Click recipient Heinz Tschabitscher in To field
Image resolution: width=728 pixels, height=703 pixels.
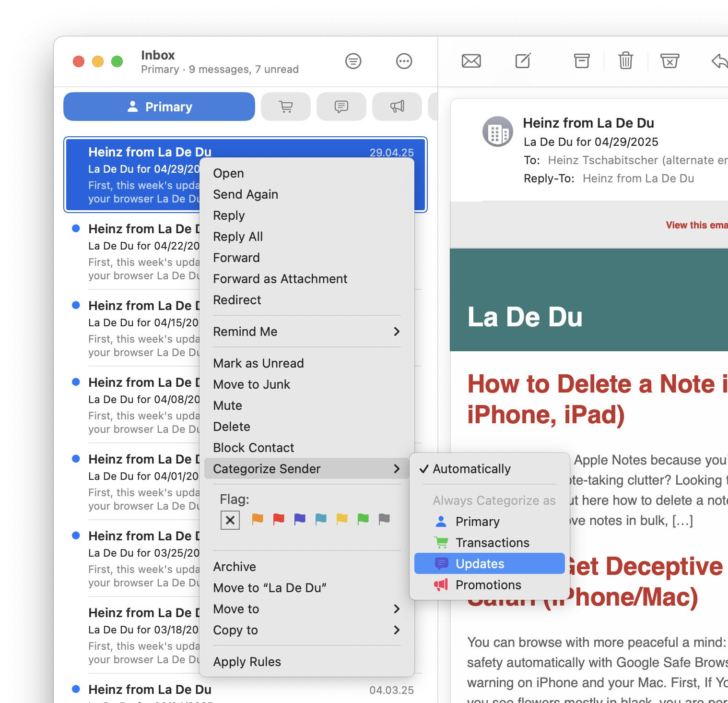tap(638, 160)
